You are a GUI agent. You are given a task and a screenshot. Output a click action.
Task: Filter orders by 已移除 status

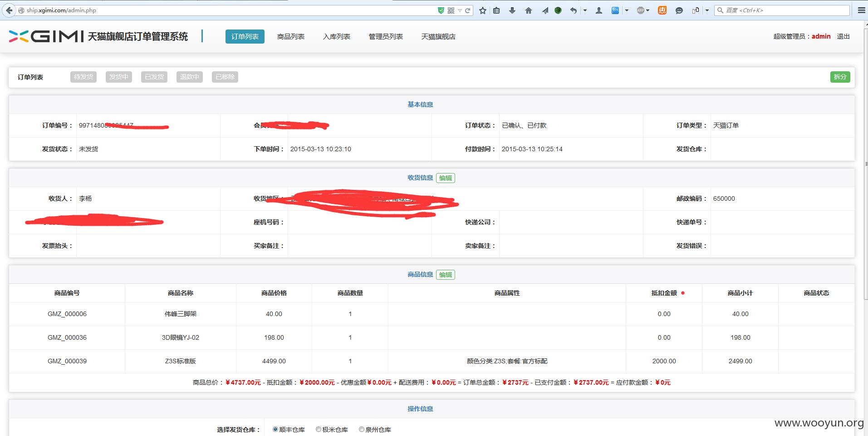point(225,77)
